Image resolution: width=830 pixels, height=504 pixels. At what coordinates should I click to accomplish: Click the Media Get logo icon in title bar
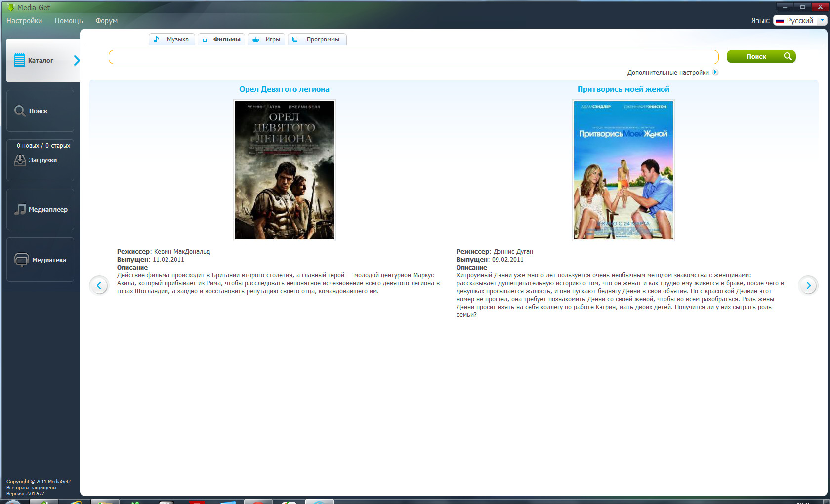[10, 7]
